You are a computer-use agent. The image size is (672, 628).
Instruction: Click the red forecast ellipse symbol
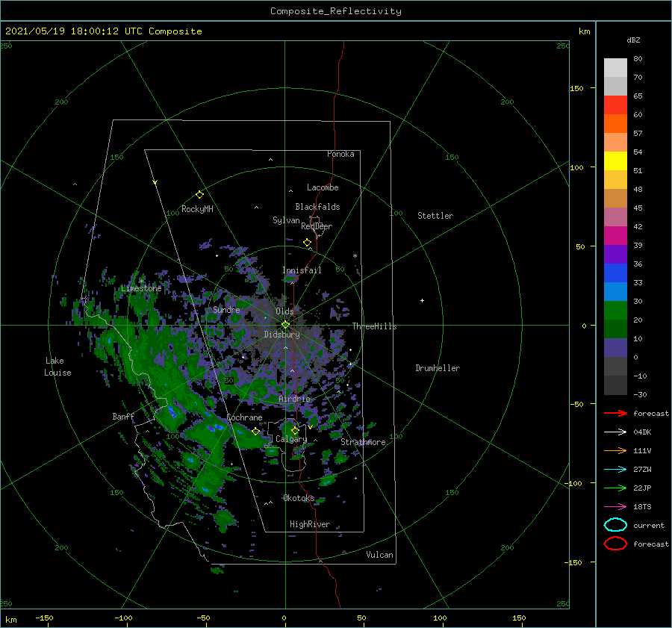[615, 544]
